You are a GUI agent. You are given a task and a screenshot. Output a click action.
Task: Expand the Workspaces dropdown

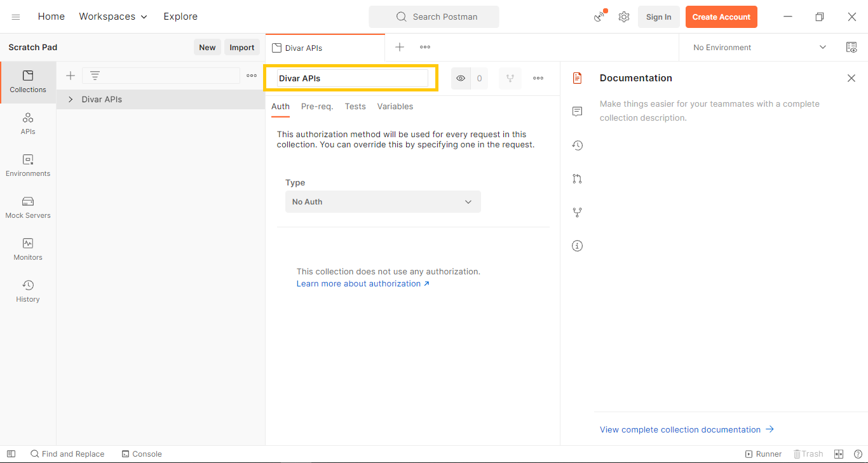[x=113, y=17]
